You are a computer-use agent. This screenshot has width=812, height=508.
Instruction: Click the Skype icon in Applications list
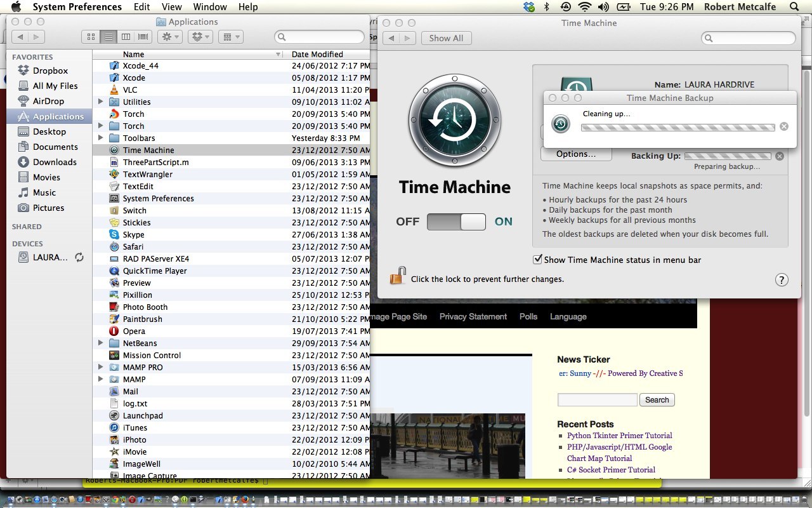coord(114,234)
